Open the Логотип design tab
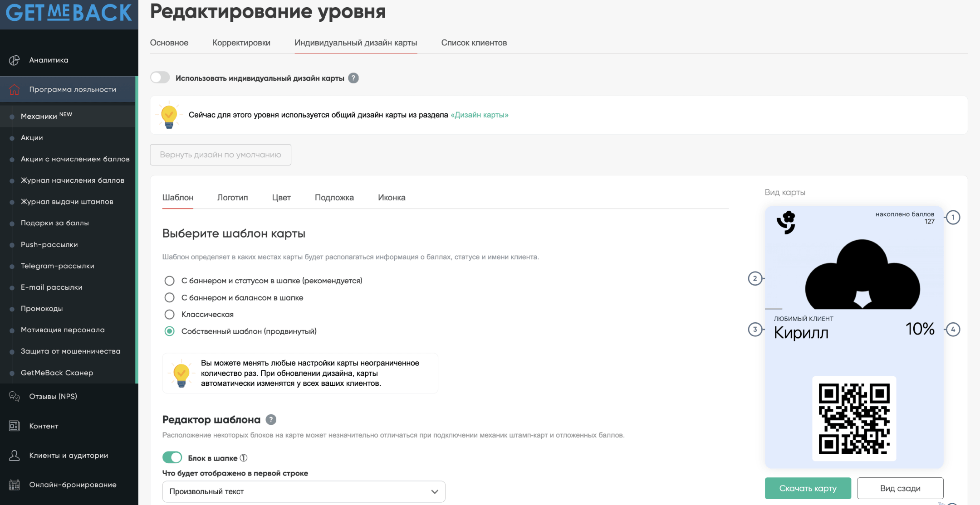This screenshot has height=505, width=980. 232,198
